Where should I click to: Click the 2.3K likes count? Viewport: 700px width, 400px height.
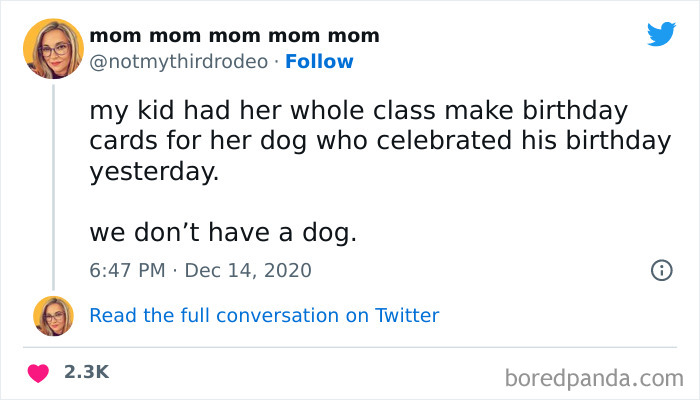pyautogui.click(x=86, y=372)
